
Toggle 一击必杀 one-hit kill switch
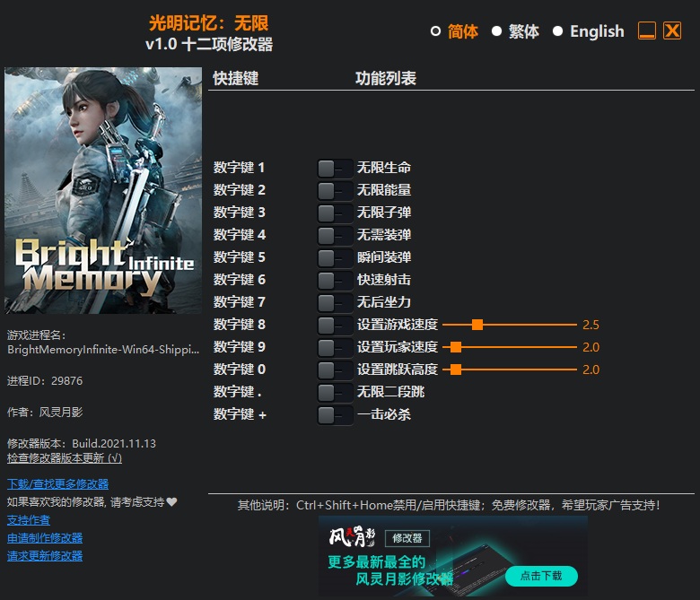point(335,415)
